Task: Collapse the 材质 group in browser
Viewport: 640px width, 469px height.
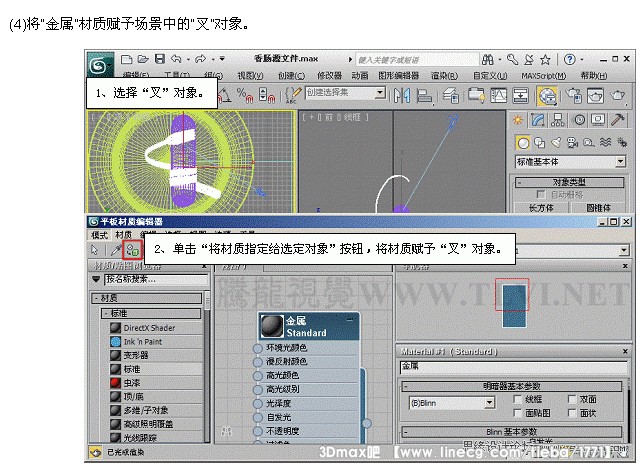Action: [x=147, y=298]
